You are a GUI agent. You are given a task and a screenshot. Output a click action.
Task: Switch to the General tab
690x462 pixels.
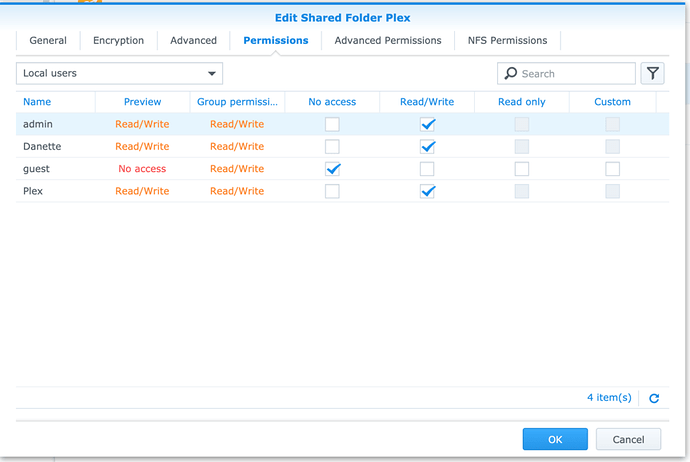(x=48, y=40)
